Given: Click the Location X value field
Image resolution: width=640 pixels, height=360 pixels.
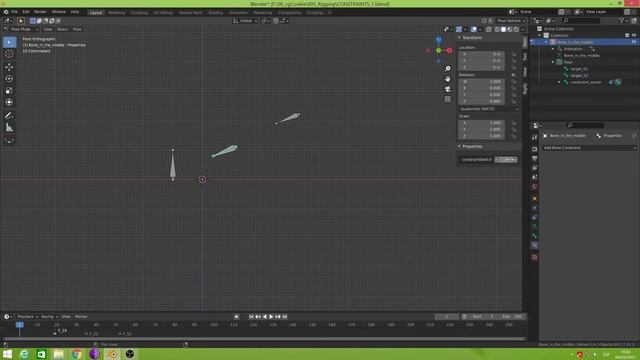Looking at the screenshot, I should pyautogui.click(x=482, y=54).
